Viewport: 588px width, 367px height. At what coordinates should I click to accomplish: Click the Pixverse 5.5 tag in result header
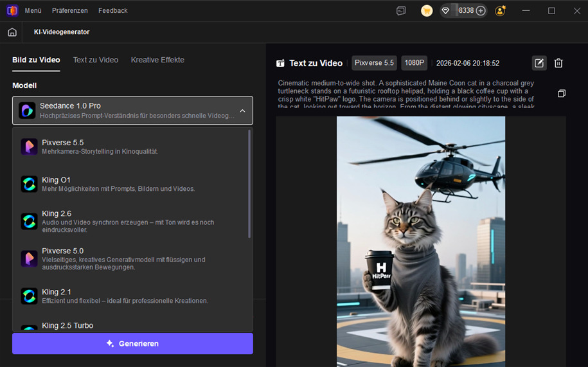(374, 63)
